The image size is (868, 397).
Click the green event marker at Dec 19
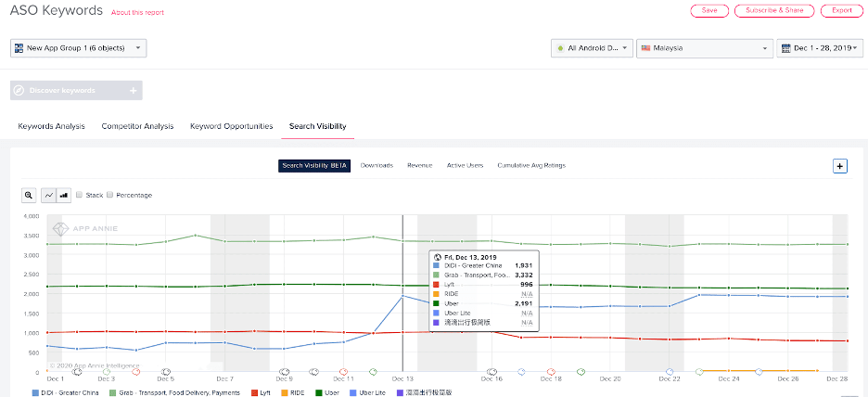[x=581, y=372]
